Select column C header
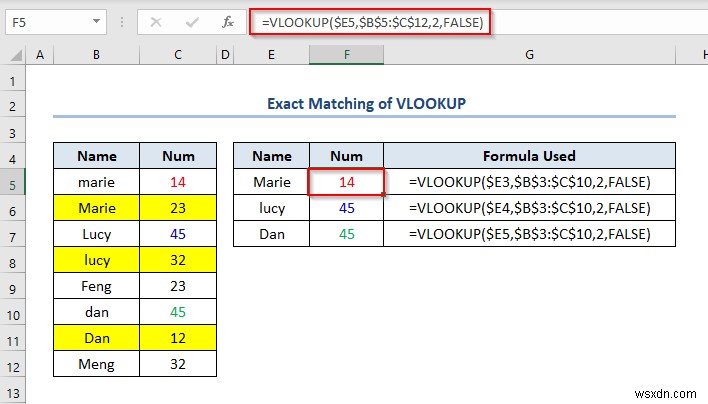This screenshot has width=708, height=404. (178, 55)
